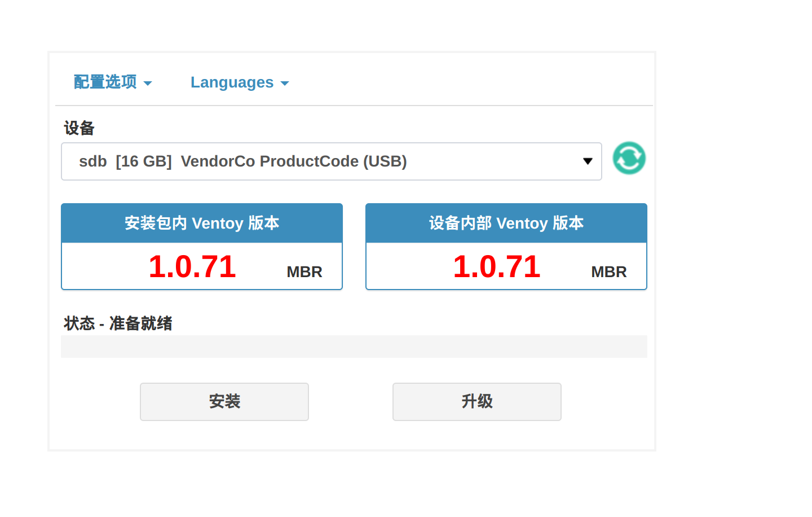Click the 设备 label
This screenshot has height=517, width=812.
[79, 128]
